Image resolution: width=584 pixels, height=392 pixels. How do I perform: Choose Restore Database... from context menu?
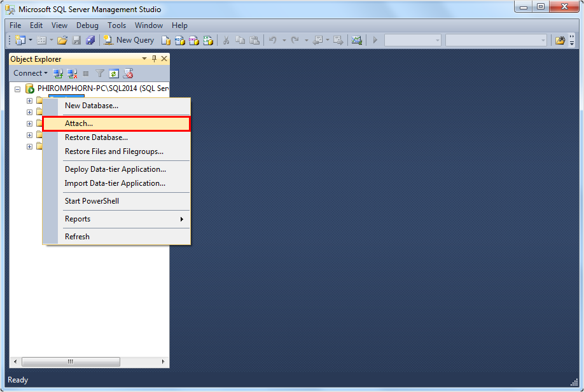[116, 137]
